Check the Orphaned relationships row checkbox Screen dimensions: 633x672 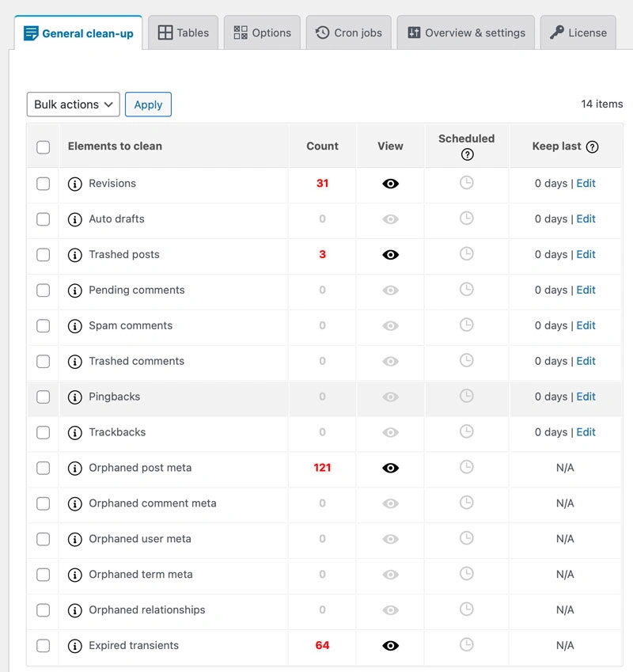[43, 611]
